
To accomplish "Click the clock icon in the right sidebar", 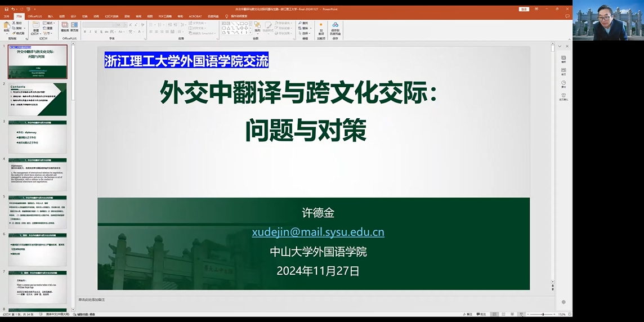I will [563, 84].
